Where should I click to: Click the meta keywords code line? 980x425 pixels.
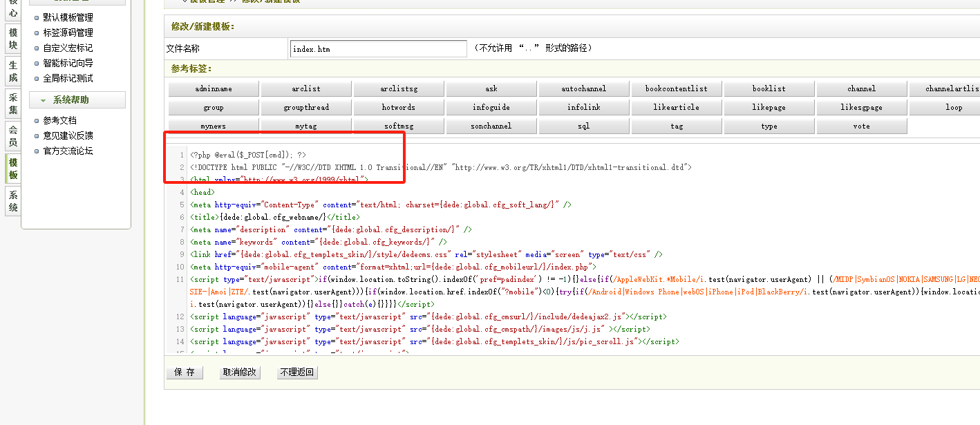pyautogui.click(x=319, y=242)
